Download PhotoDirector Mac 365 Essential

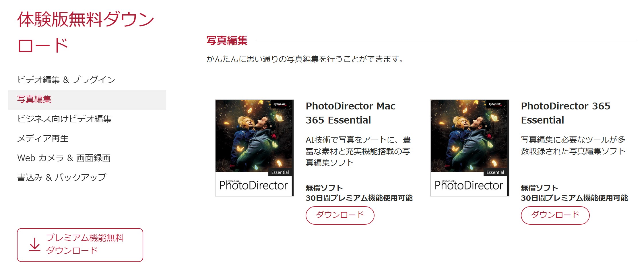(x=340, y=215)
